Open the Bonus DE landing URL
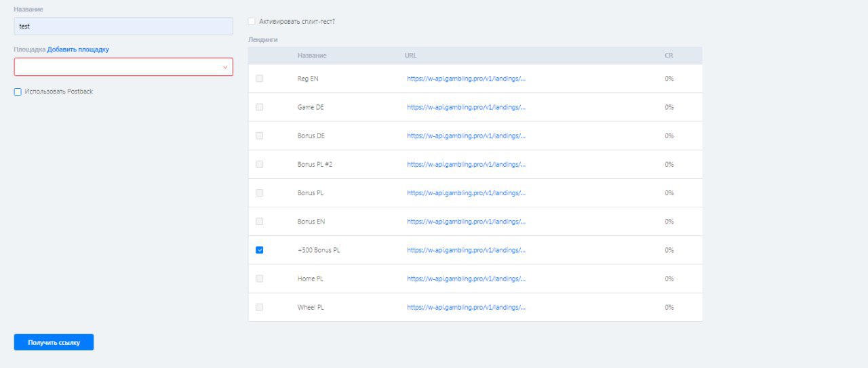868x368 pixels. pyautogui.click(x=466, y=136)
